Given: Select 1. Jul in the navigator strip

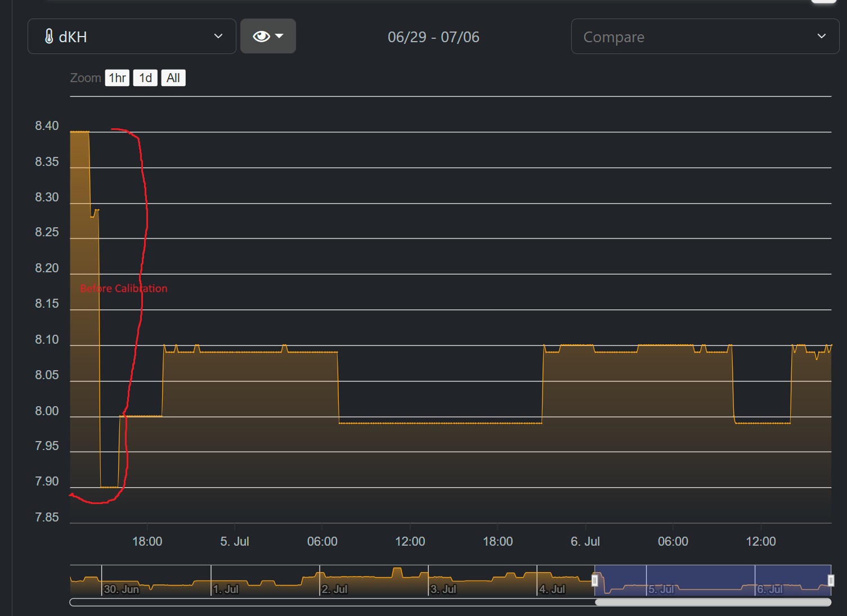Looking at the screenshot, I should [x=226, y=589].
